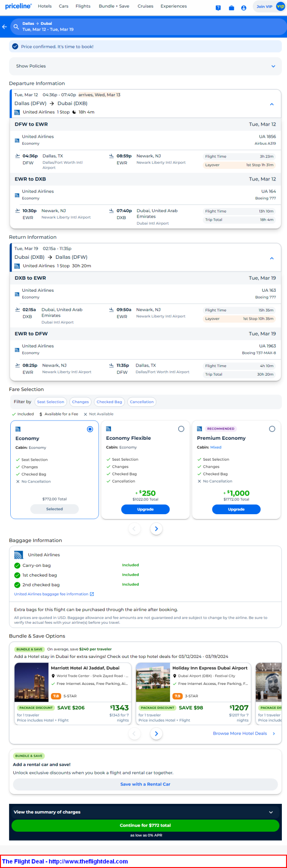Click the 2nd checked bag green check icon
This screenshot has width=287, height=868.
(x=18, y=585)
